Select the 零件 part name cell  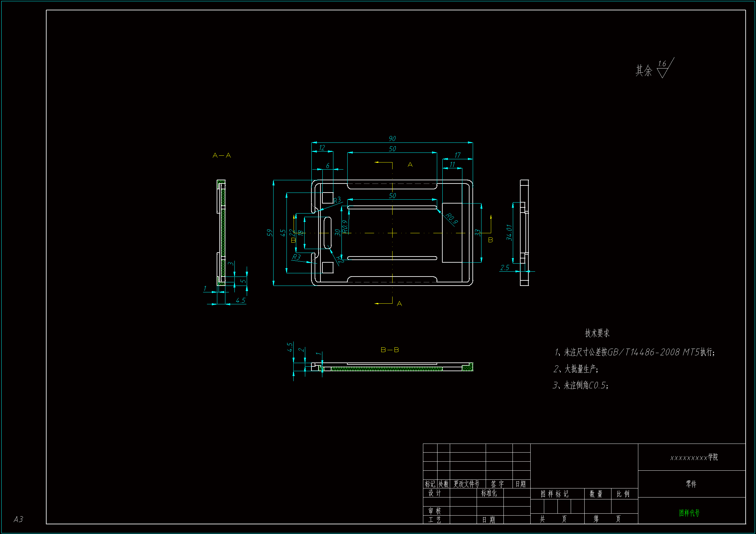pyautogui.click(x=691, y=484)
